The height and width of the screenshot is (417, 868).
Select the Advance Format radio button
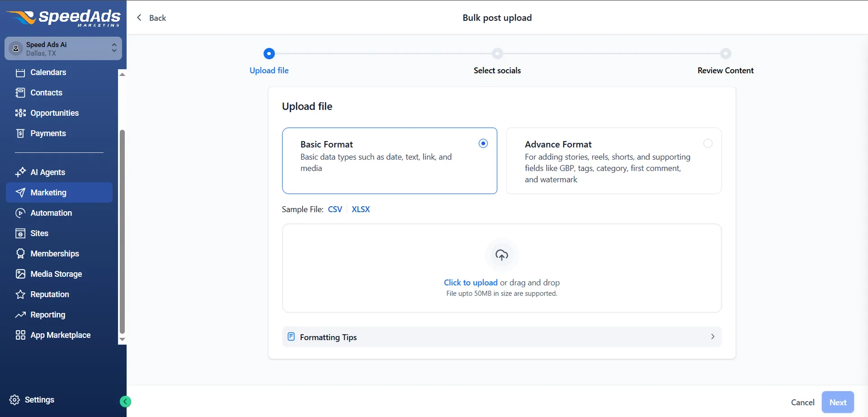tap(708, 143)
